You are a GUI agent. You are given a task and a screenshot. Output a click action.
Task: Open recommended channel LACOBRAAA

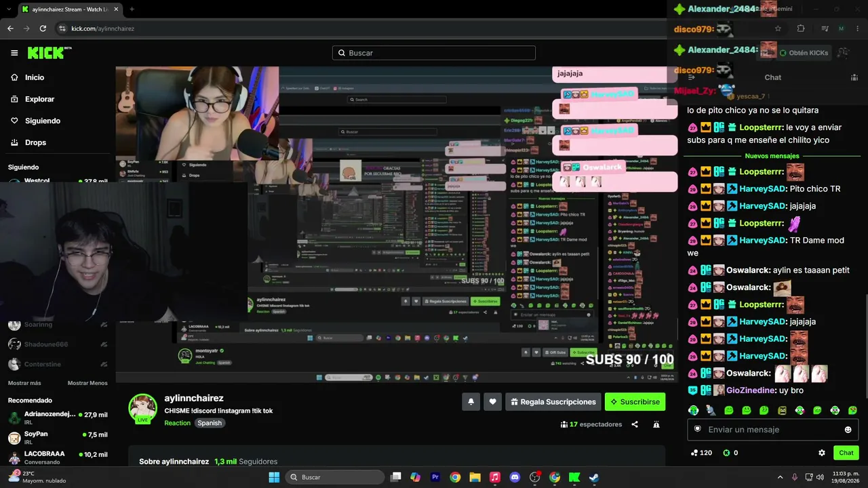58,457
